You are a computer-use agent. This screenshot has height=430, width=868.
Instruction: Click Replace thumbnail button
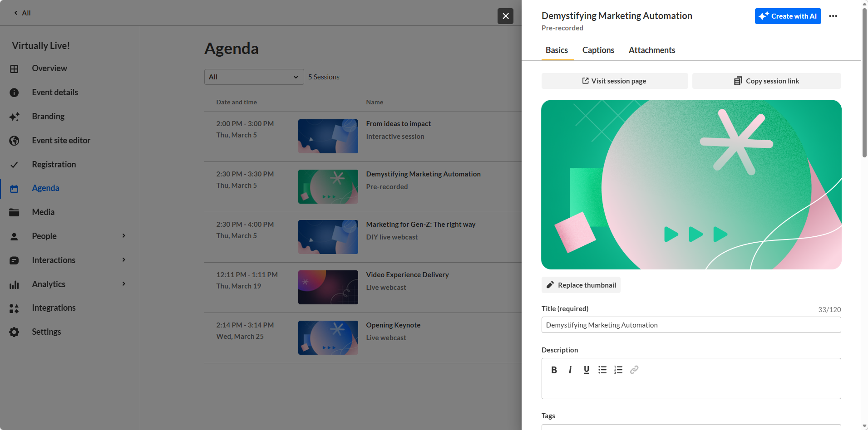tap(581, 285)
